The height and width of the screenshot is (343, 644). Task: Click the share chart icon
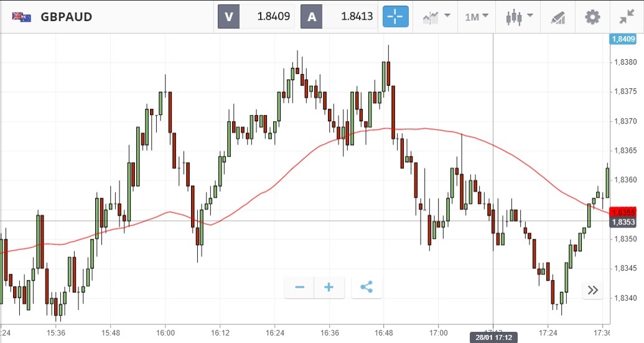tap(366, 287)
